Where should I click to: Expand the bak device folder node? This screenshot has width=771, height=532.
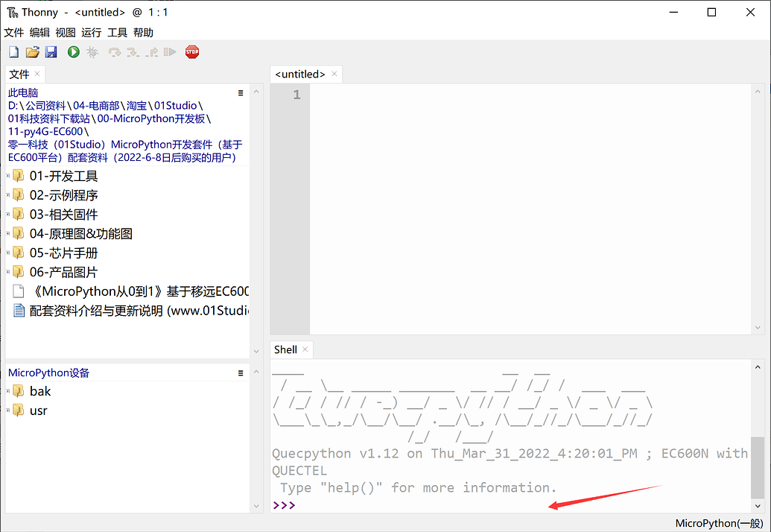(x=8, y=391)
